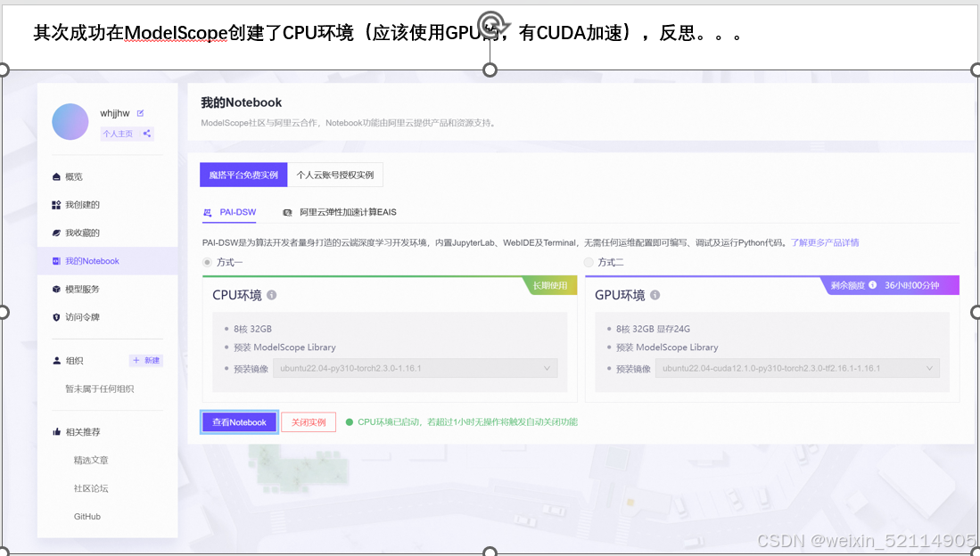Click info icon next to CPU环境
The image size is (980, 556).
tap(272, 295)
